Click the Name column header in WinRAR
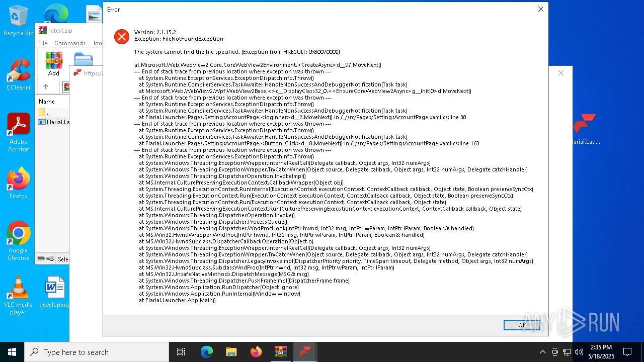This screenshot has height=362, width=644. coord(47,102)
